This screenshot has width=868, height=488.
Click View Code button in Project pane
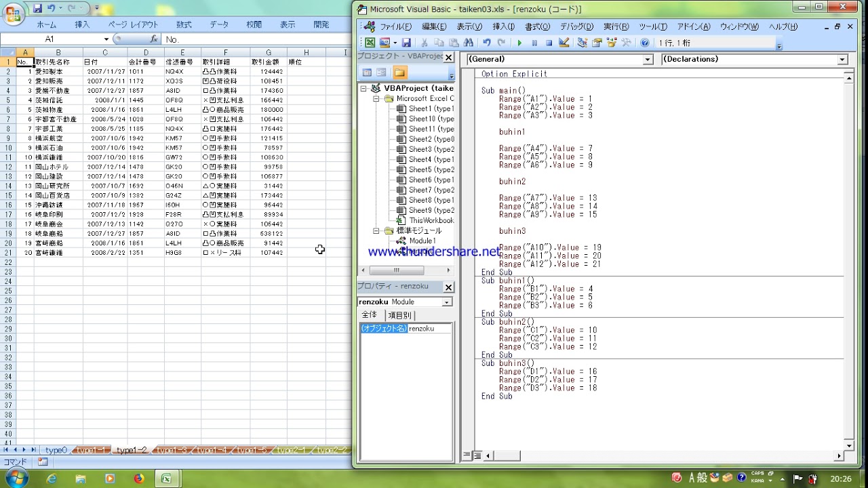click(x=367, y=73)
